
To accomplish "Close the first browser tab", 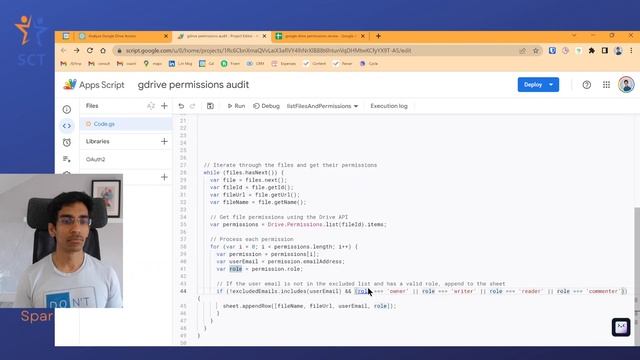I will coord(166,36).
